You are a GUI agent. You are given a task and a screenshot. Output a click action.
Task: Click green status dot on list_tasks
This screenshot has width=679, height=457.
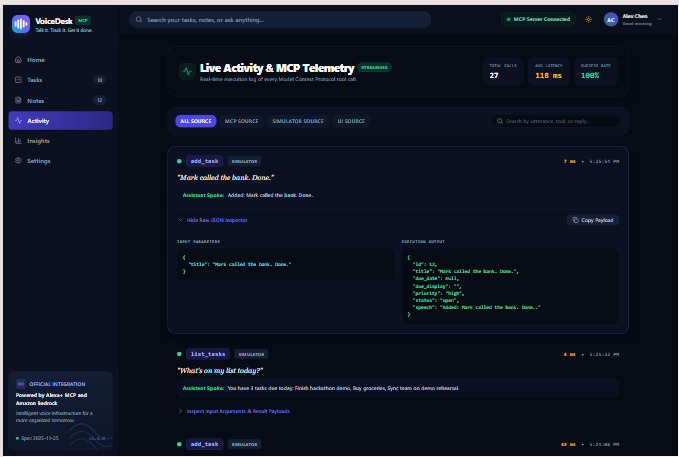point(179,354)
